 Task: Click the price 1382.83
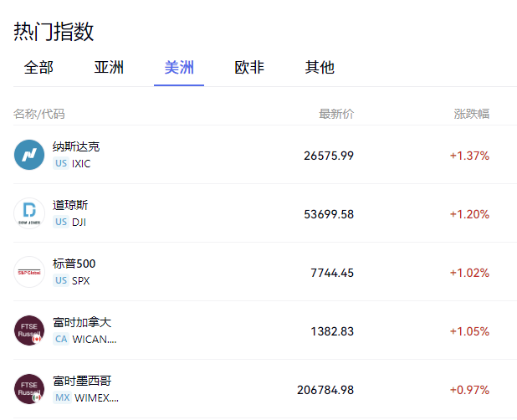click(332, 331)
